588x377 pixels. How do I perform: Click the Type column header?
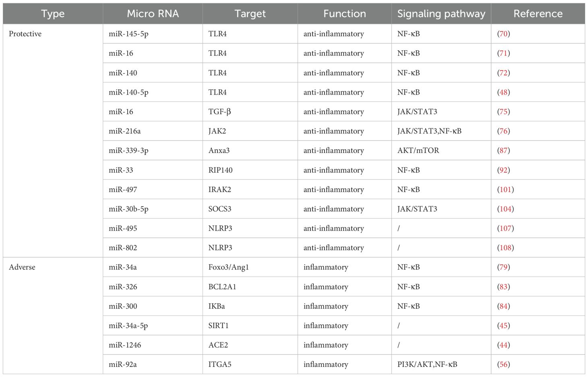coord(53,14)
